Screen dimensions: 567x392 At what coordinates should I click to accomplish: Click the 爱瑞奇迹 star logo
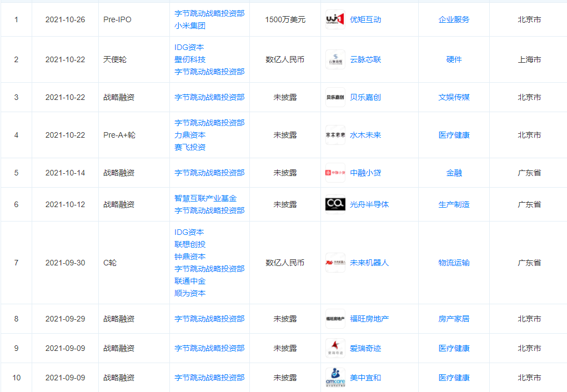pyautogui.click(x=335, y=348)
